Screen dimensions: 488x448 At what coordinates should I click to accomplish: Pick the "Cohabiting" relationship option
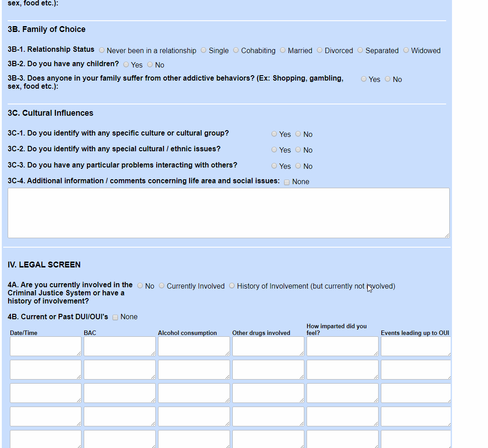(236, 50)
